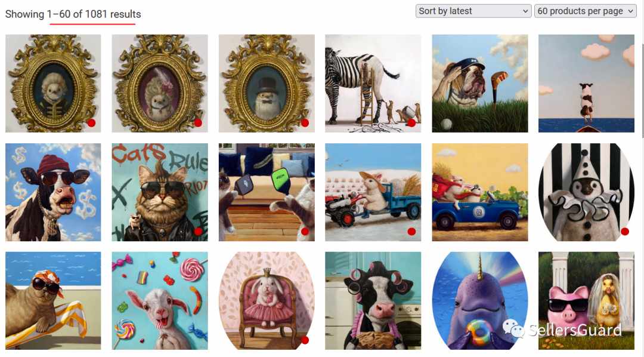
Task: Open the goat with candy painting
Action: click(x=160, y=301)
